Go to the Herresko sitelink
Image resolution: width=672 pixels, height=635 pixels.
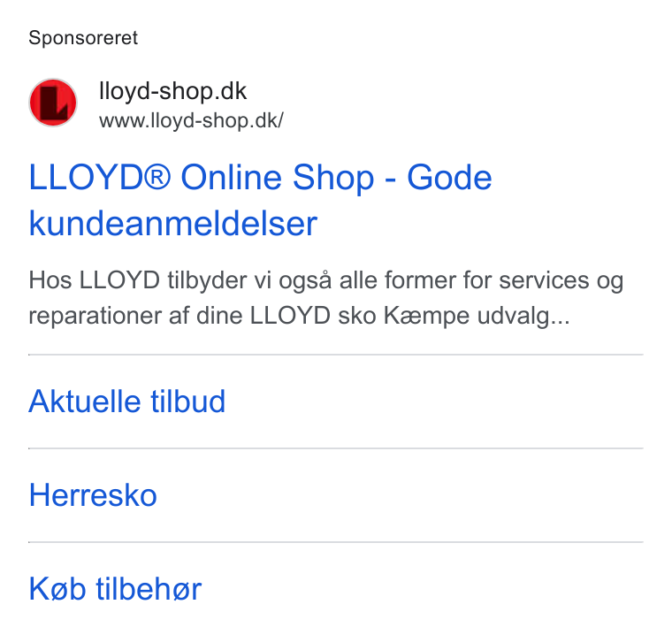tap(93, 495)
